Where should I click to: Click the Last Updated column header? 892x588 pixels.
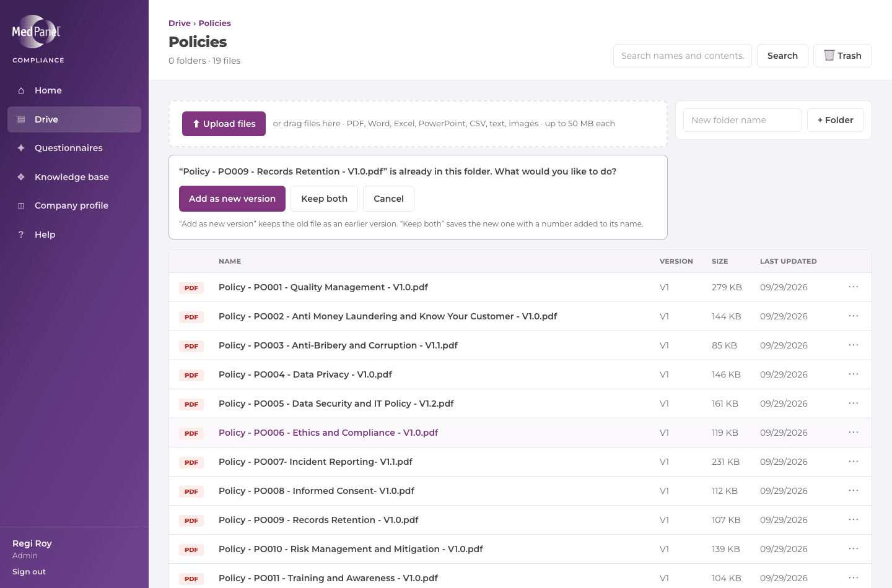coord(789,261)
